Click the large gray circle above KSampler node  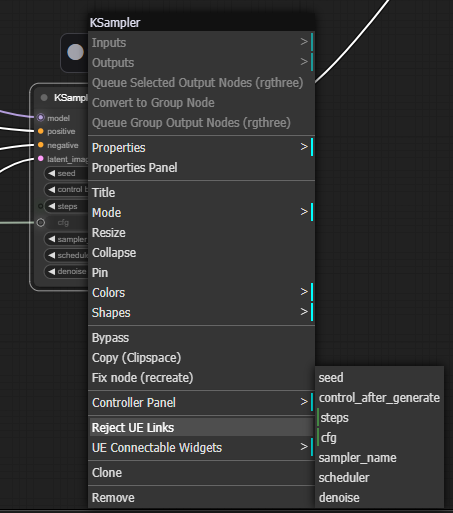click(75, 52)
